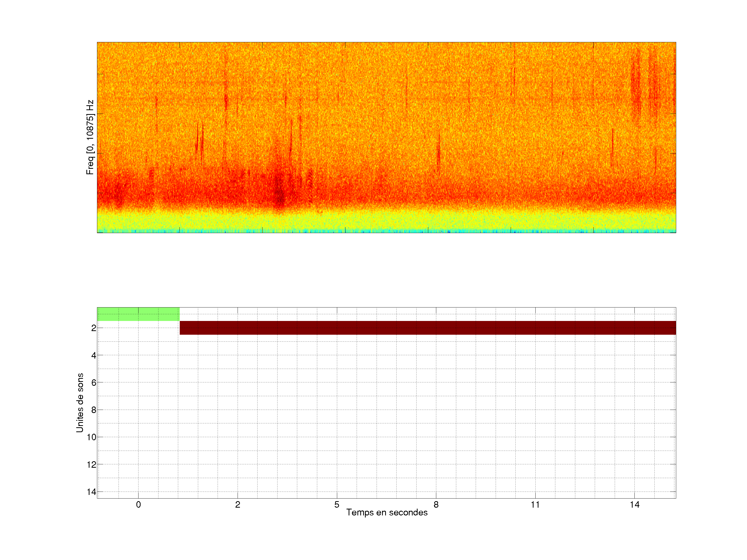Click x-axis tick label 0
Screen dimensions: 747x560
(139, 505)
